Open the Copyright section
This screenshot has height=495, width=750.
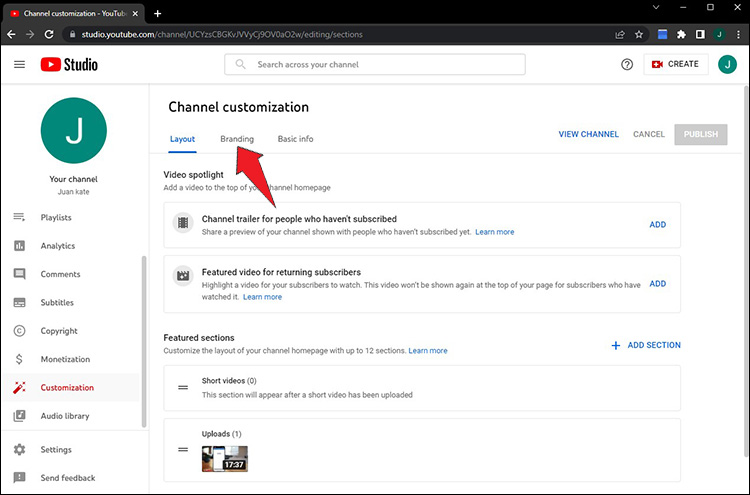click(x=59, y=331)
